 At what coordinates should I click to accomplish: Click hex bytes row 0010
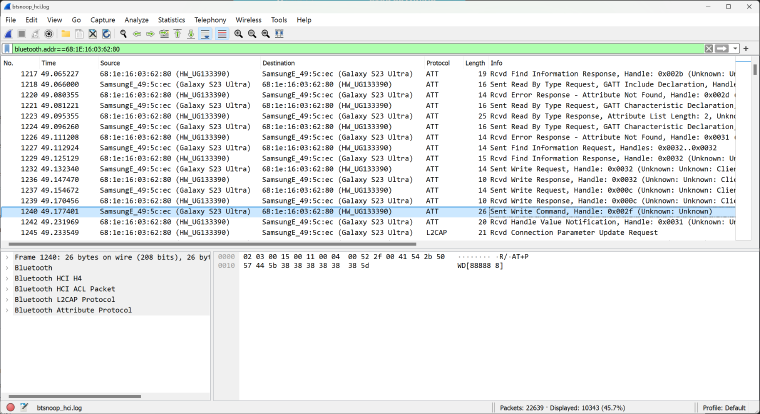tap(305, 266)
